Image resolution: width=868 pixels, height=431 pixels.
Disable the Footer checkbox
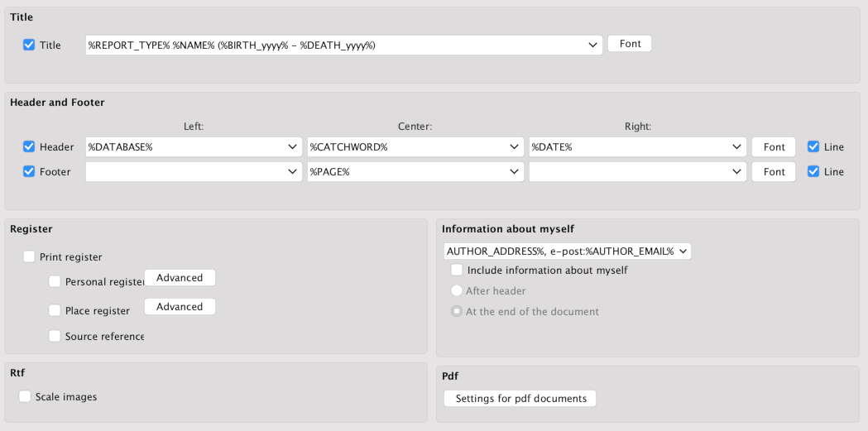click(x=29, y=172)
